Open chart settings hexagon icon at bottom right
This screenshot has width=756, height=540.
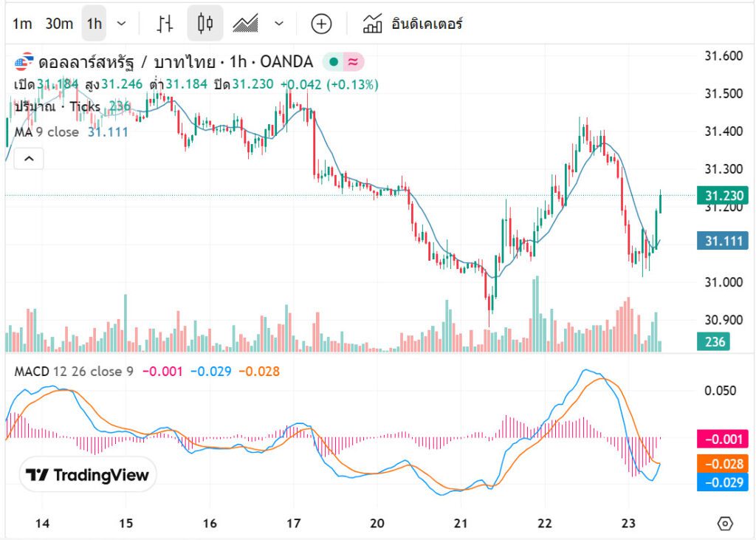point(725,524)
